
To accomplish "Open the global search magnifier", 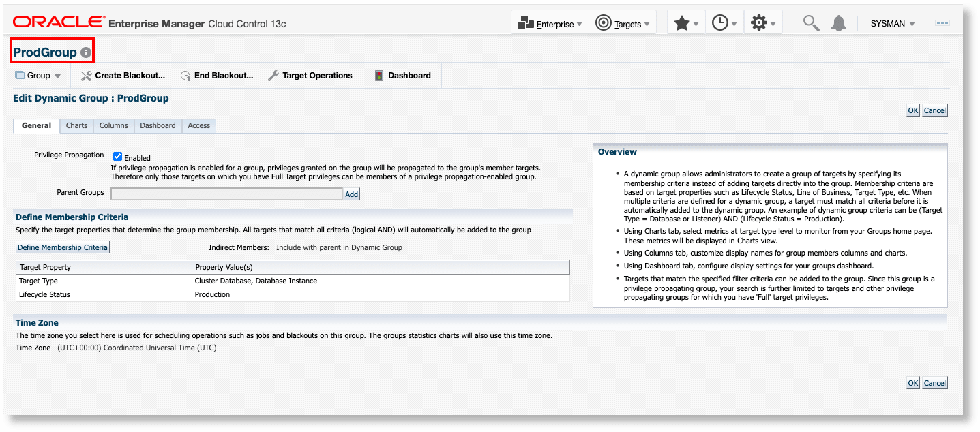I will 810,22.
